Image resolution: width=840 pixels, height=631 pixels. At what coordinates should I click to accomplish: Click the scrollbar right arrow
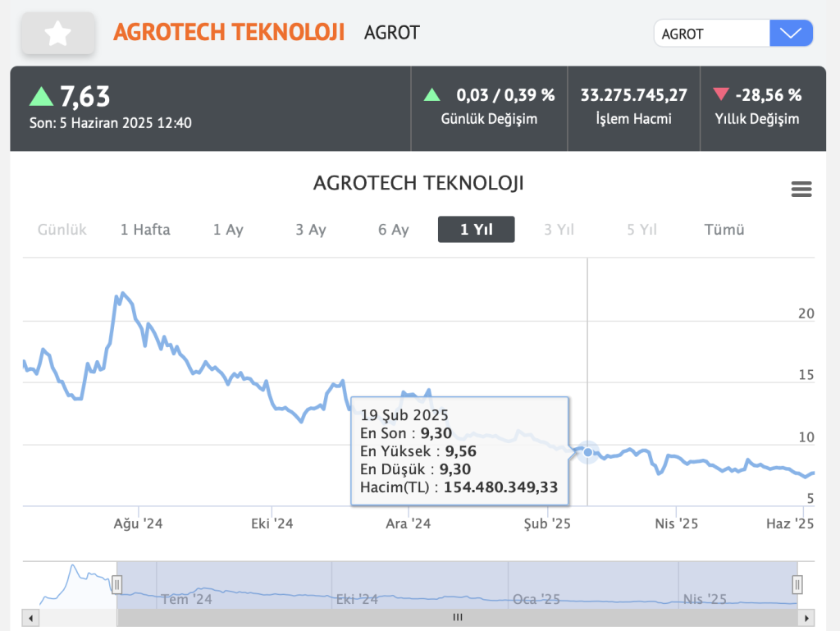coord(808,618)
